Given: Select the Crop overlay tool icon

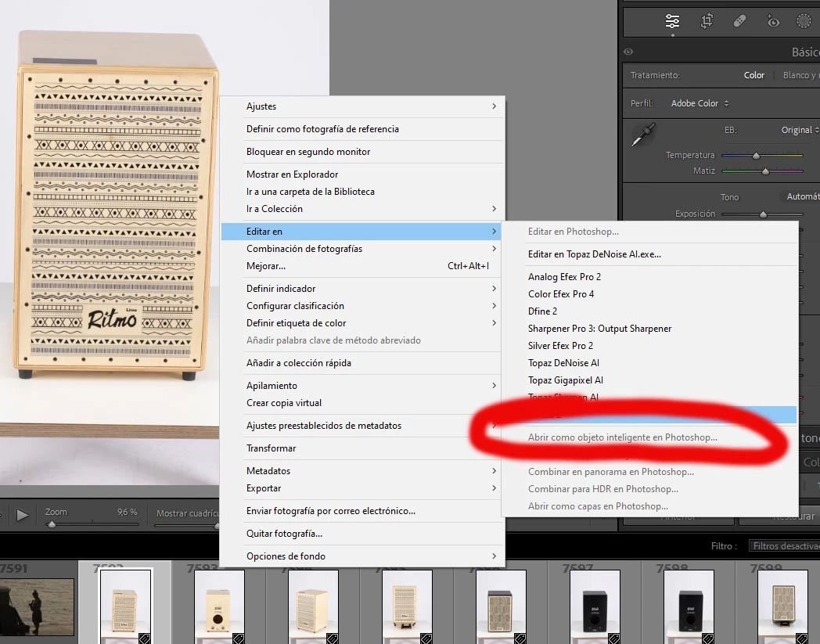Looking at the screenshot, I should coord(707,21).
